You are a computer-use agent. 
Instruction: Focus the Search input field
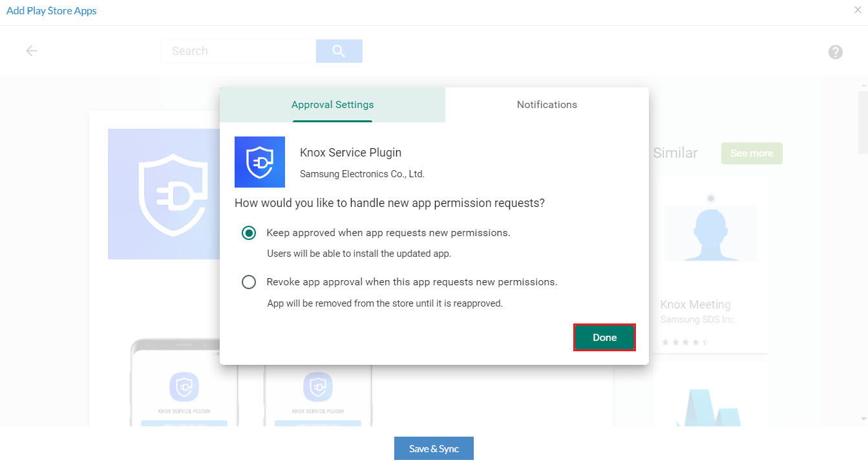click(238, 51)
